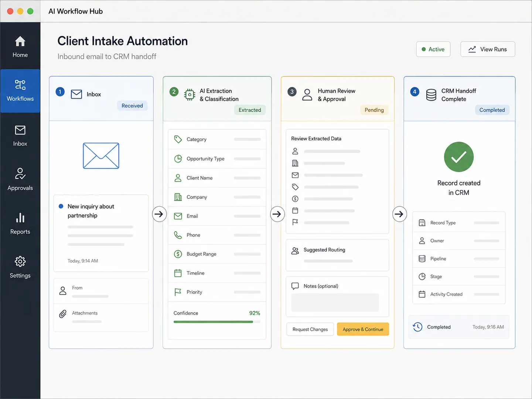This screenshot has width=532, height=399.
Task: Click the View Runs chart icon
Action: (472, 49)
